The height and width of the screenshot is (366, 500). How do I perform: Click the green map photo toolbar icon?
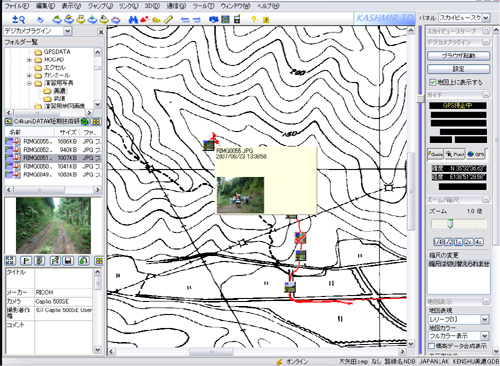click(x=226, y=20)
